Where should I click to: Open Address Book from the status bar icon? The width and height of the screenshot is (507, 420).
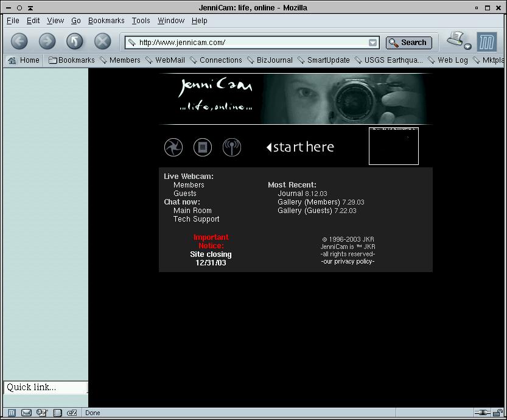click(x=57, y=413)
